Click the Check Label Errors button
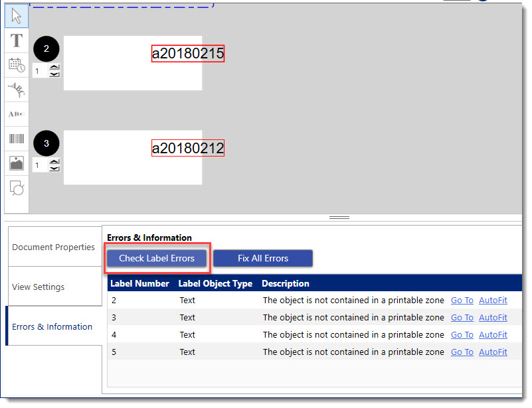The height and width of the screenshot is (408, 532). coord(157,258)
